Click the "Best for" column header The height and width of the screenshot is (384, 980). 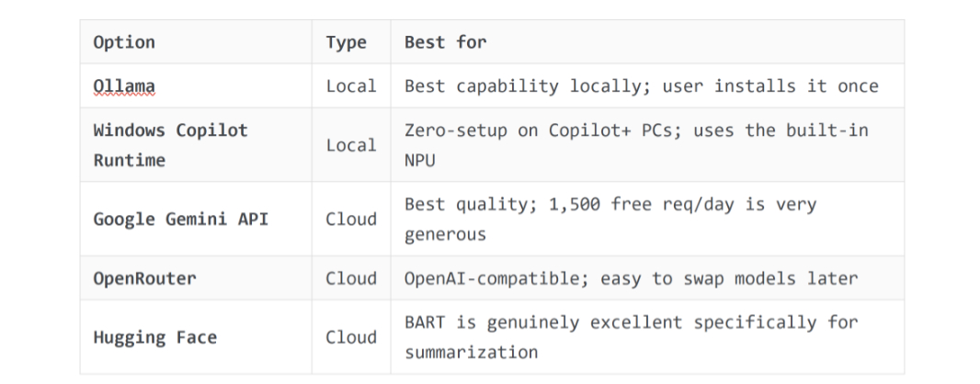tap(446, 42)
